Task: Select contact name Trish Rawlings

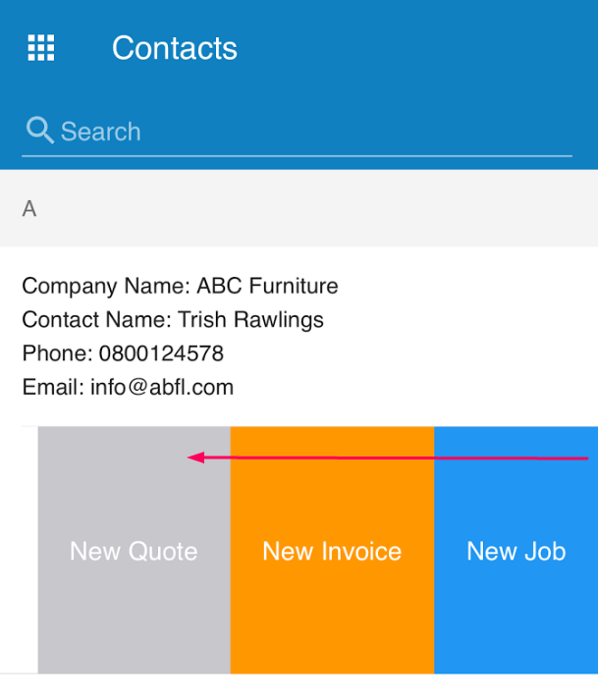Action: [250, 320]
